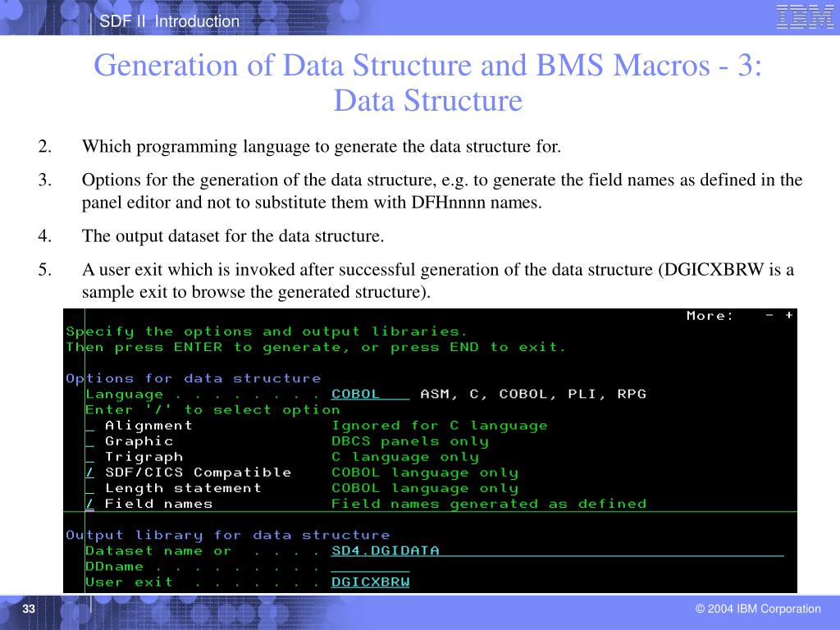Click the IBM logo in header
The width and height of the screenshot is (840, 630).
[804, 16]
